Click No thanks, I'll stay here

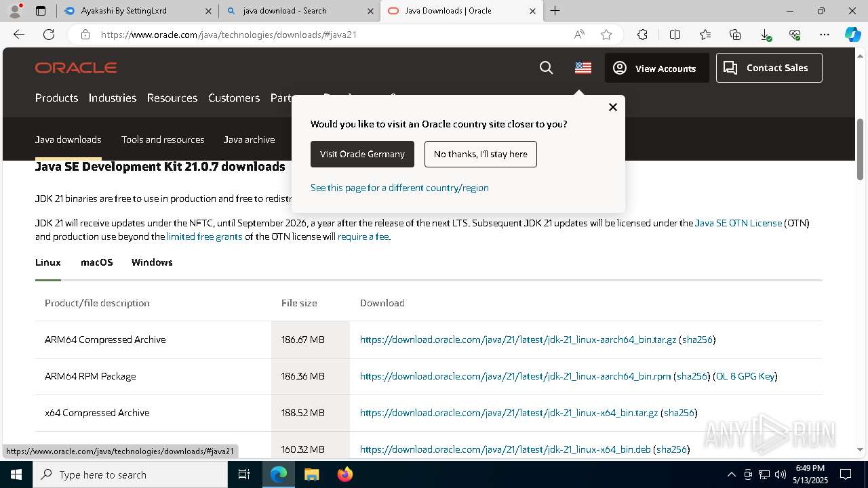481,154
